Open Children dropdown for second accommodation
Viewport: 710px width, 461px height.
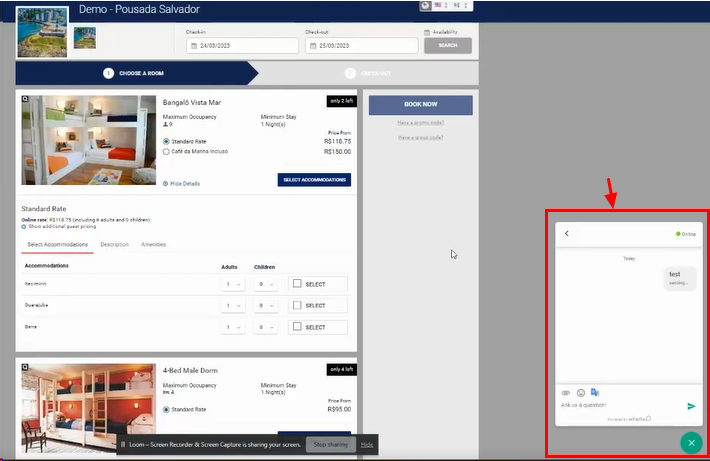265,305
